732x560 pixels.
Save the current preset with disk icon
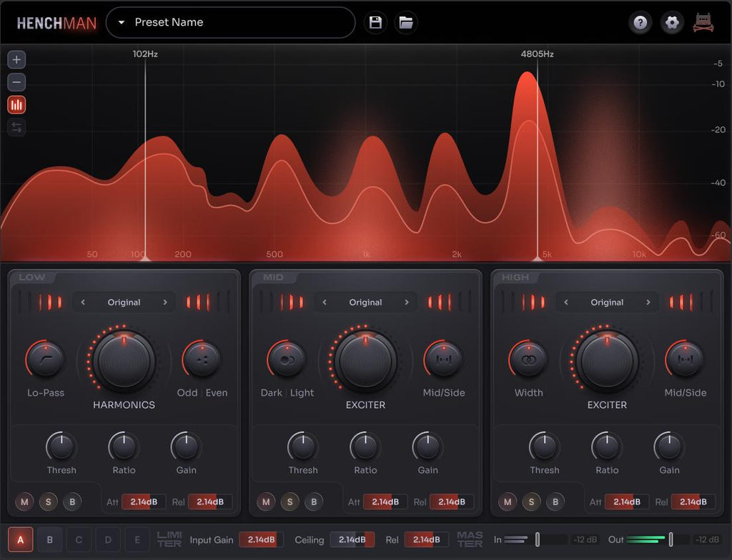[375, 22]
